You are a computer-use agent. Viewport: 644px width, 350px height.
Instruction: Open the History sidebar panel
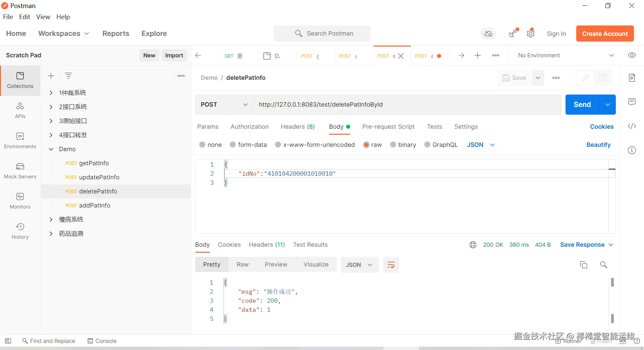(20, 231)
